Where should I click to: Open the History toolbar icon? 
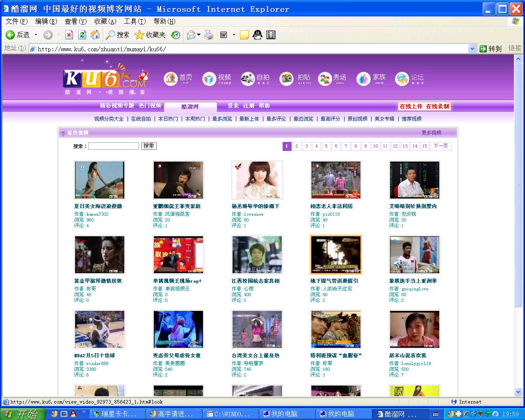[x=176, y=35]
